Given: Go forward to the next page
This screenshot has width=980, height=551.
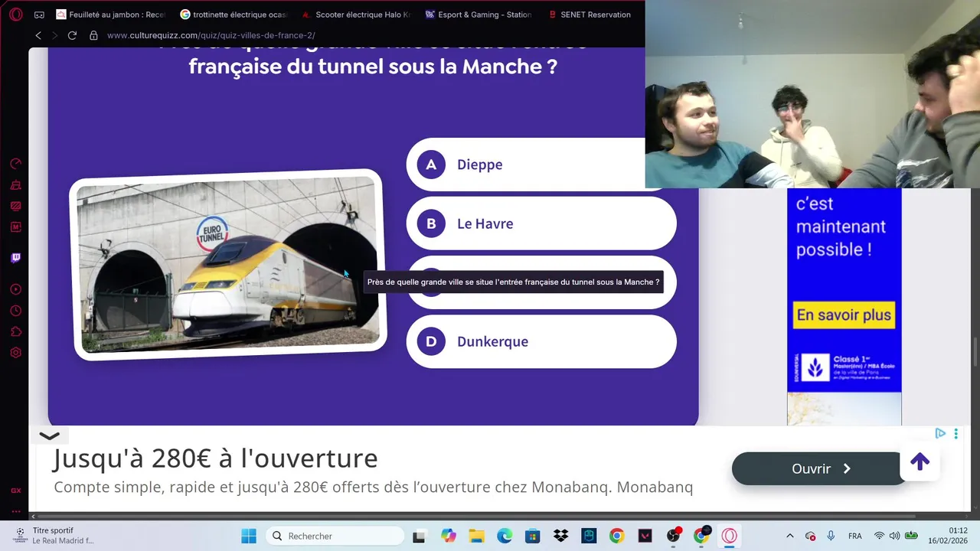Looking at the screenshot, I should coord(55,35).
